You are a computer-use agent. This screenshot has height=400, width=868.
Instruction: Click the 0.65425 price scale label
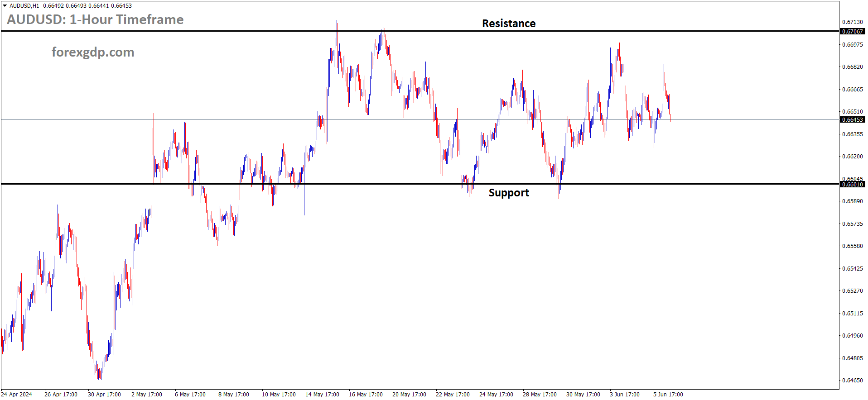(x=852, y=268)
